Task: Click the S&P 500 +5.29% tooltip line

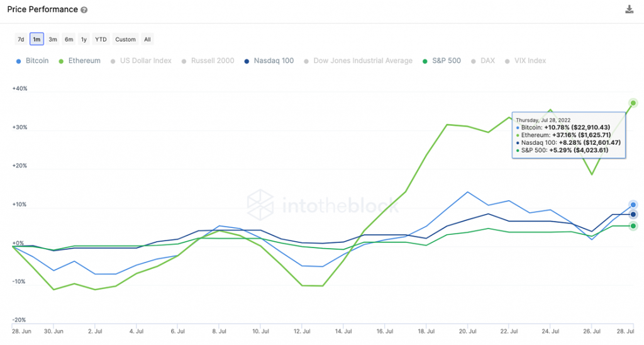Action: [562, 150]
